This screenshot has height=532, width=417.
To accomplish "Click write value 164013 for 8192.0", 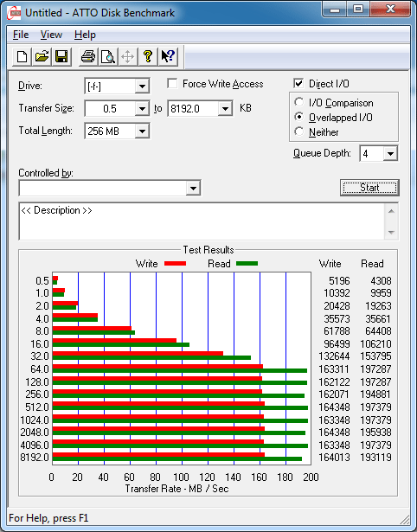I will (334, 458).
